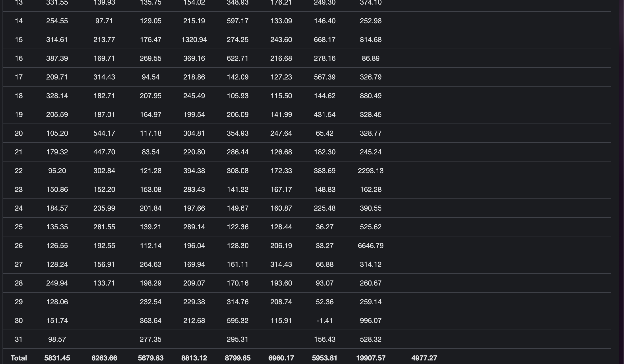Select the 5831.45 total value

point(57,358)
